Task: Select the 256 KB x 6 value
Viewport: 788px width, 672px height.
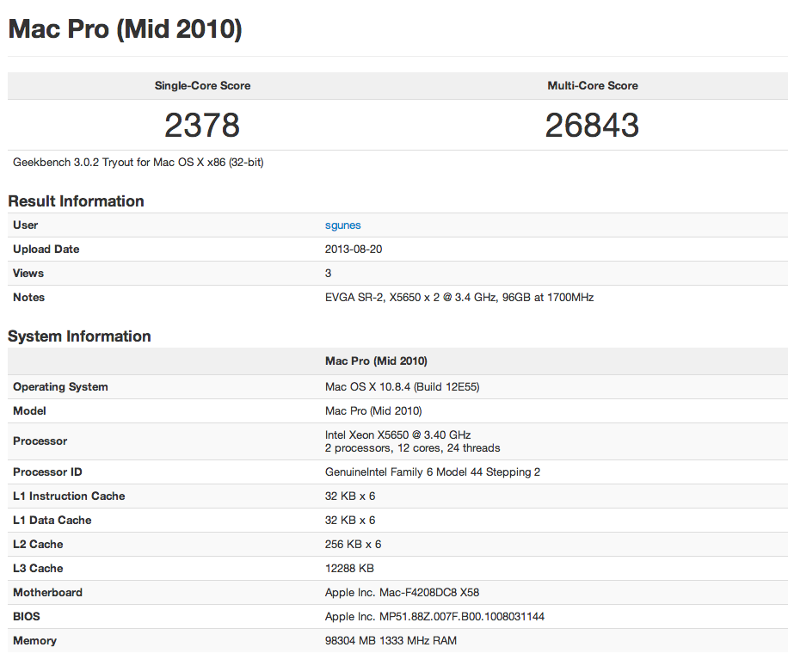Action: click(353, 545)
